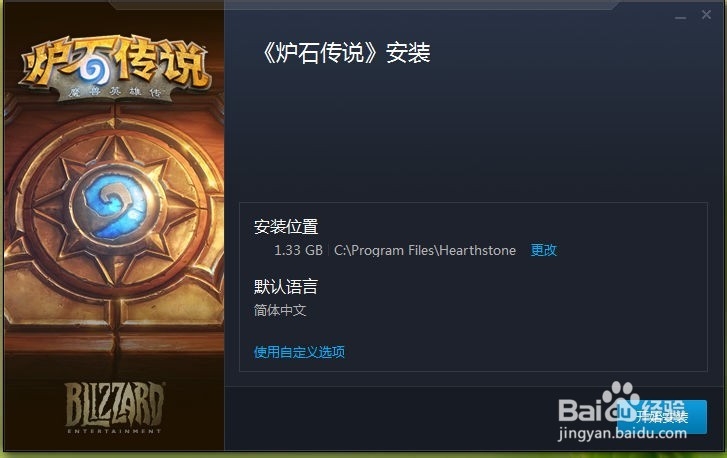Click the ENTERTAINMENT text under Blizzard
This screenshot has height=458, width=727.
click(x=114, y=431)
